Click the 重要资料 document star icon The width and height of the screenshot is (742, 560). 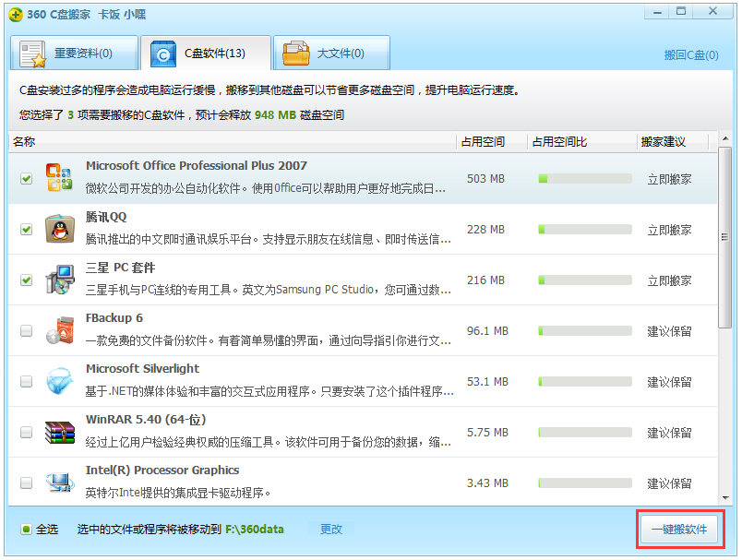tap(32, 54)
